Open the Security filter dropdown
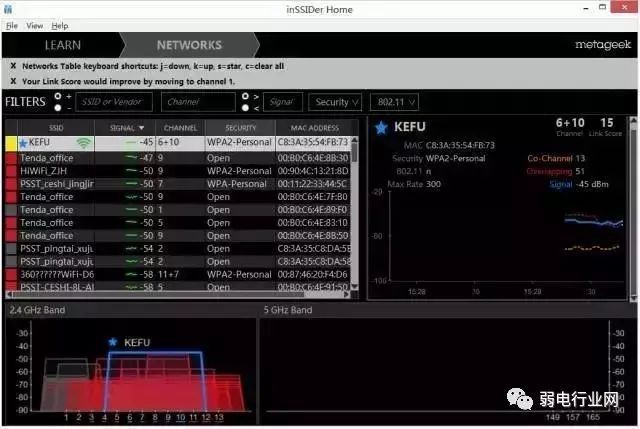Image resolution: width=640 pixels, height=429 pixels. [336, 102]
